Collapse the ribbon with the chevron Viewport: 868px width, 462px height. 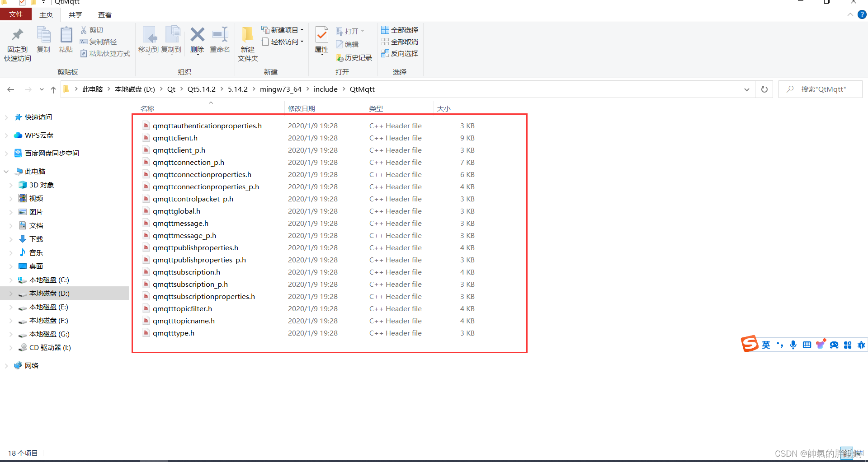point(850,14)
